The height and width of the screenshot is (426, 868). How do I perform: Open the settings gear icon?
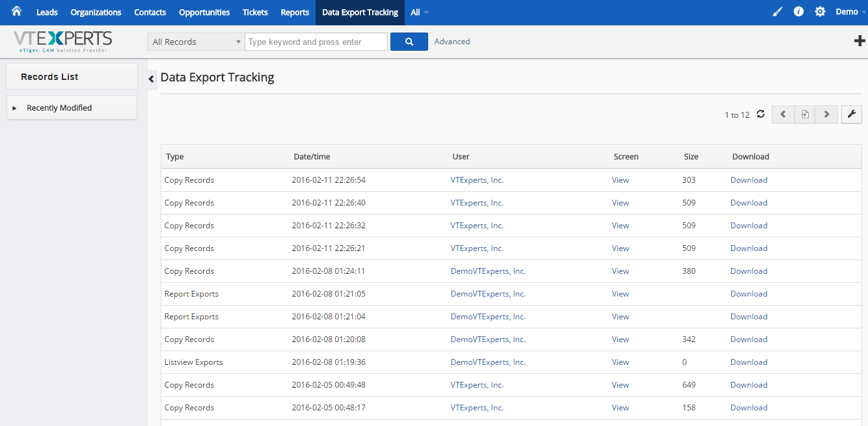point(820,12)
